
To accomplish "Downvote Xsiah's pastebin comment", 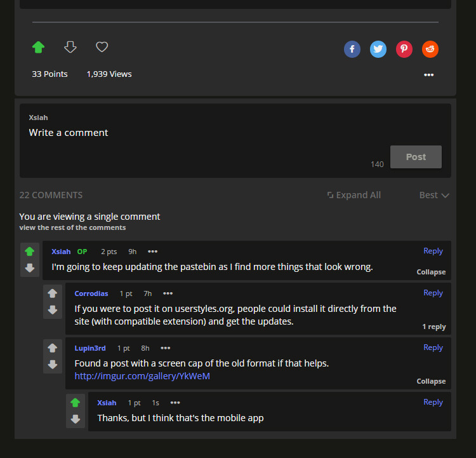I will pyautogui.click(x=29, y=268).
